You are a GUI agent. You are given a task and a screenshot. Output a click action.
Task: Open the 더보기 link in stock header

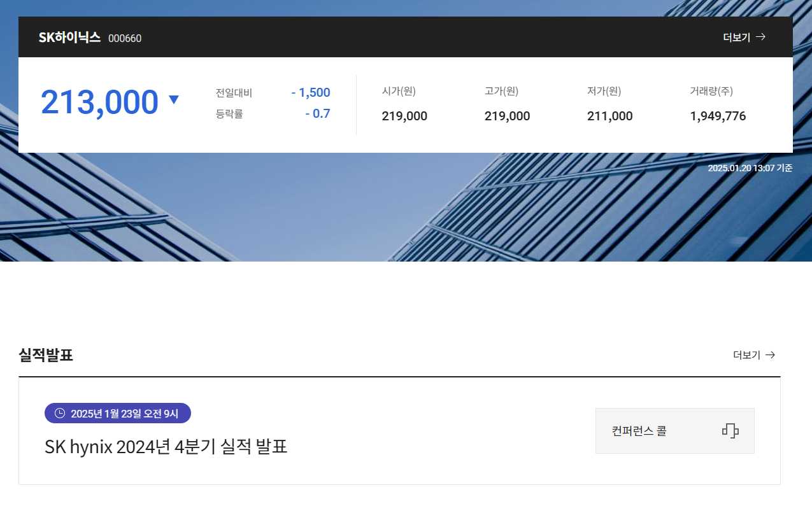tap(744, 37)
